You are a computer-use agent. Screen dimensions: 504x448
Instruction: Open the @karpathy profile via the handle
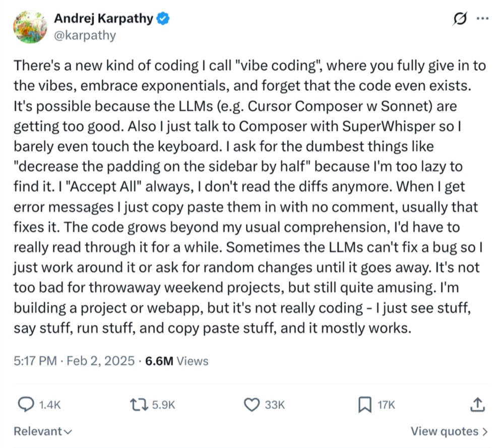click(x=84, y=35)
